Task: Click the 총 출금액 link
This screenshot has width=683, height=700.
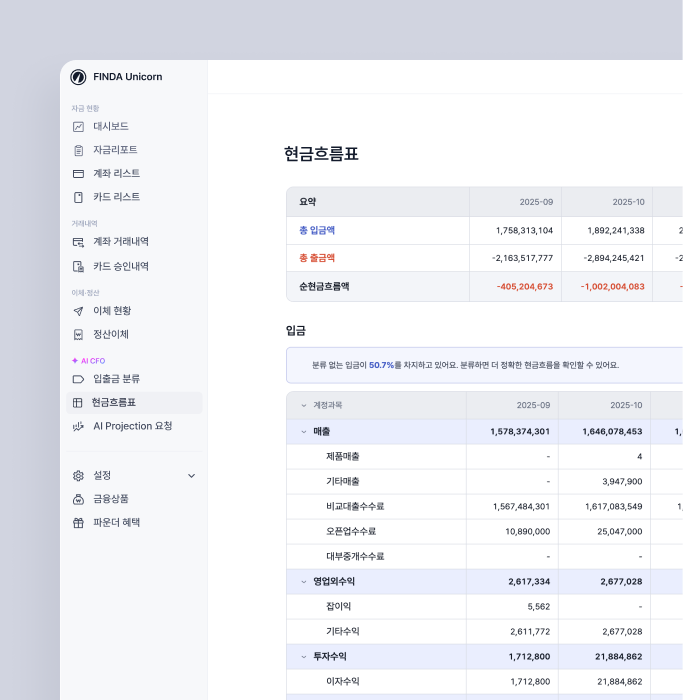Action: pos(317,258)
